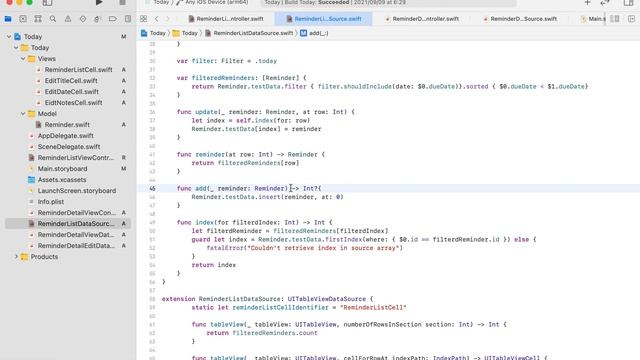The image size is (640, 360).
Task: Collapse the Model group
Action: (23, 114)
